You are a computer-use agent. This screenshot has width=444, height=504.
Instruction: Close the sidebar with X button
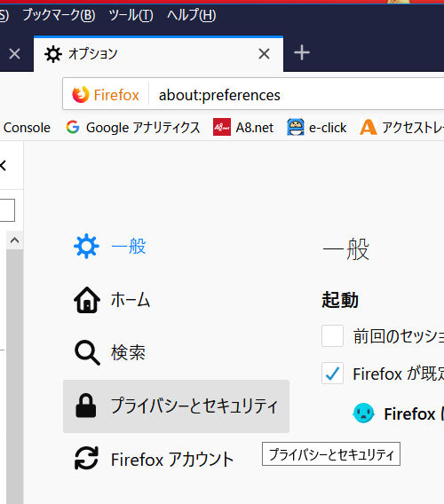pyautogui.click(x=3, y=166)
